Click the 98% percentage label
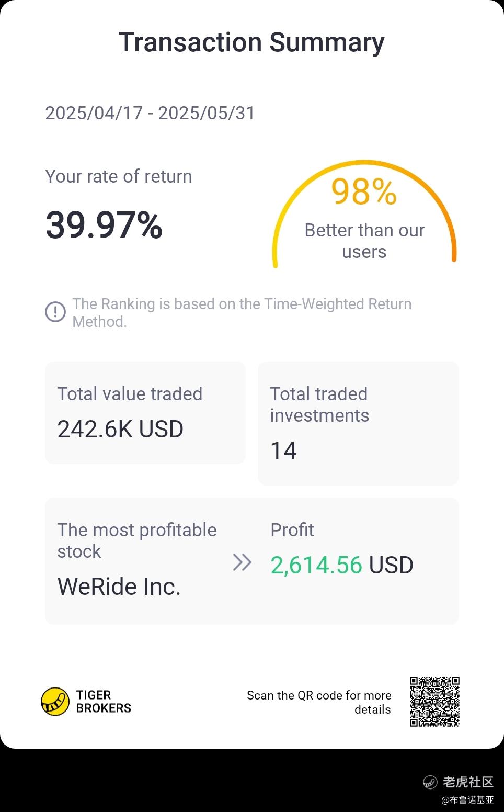 coord(364,191)
